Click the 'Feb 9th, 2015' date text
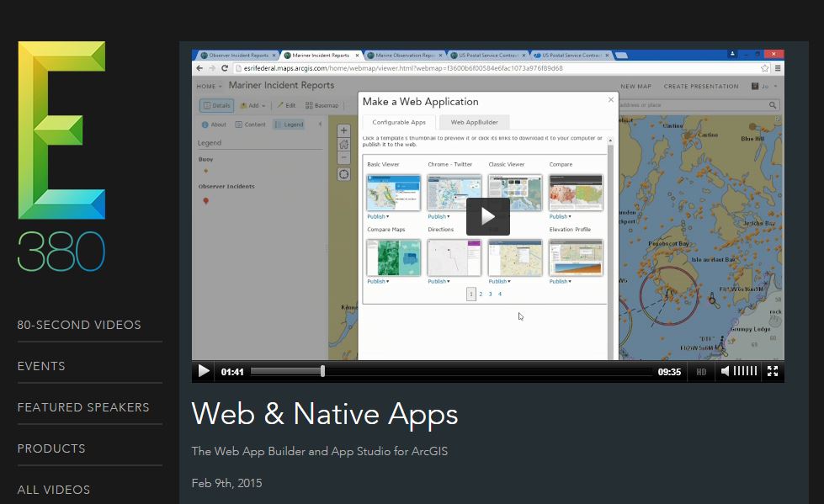 (226, 483)
